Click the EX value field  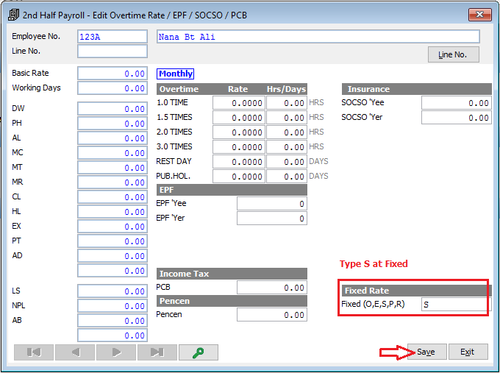[112, 226]
